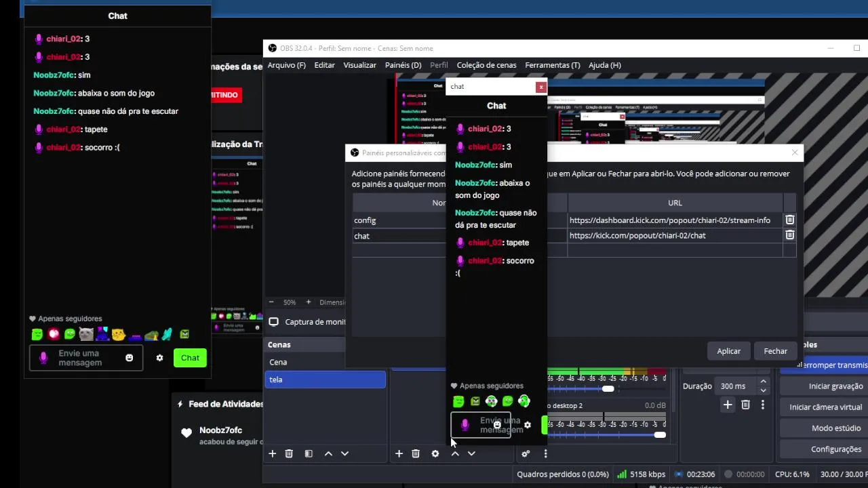
Task: Remove transition with trash icon
Action: (x=745, y=405)
